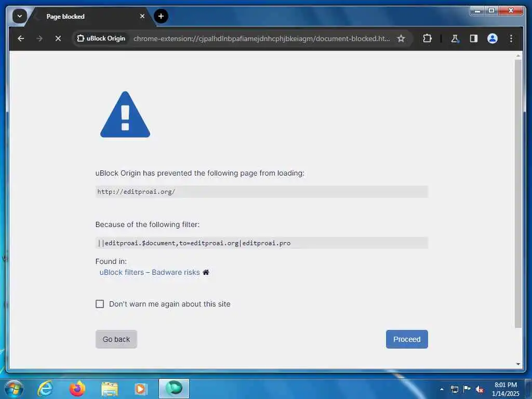
Task: Click the Proceed button
Action: 406,339
